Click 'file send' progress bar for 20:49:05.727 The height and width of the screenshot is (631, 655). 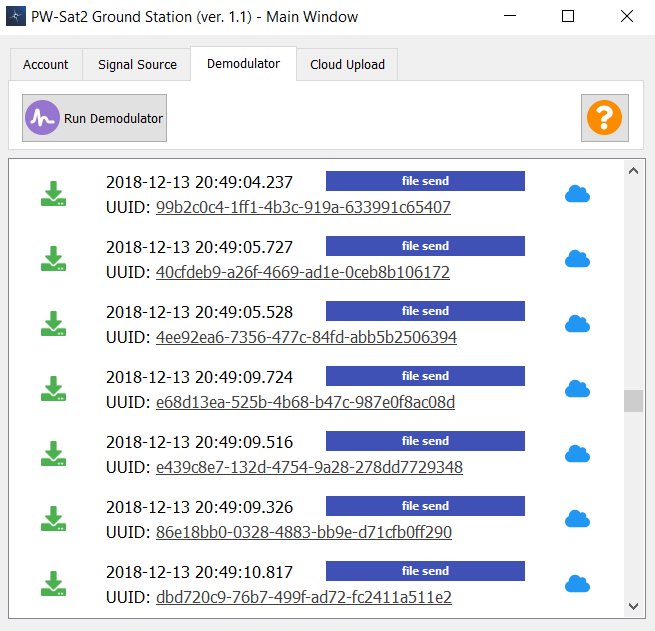pos(425,246)
